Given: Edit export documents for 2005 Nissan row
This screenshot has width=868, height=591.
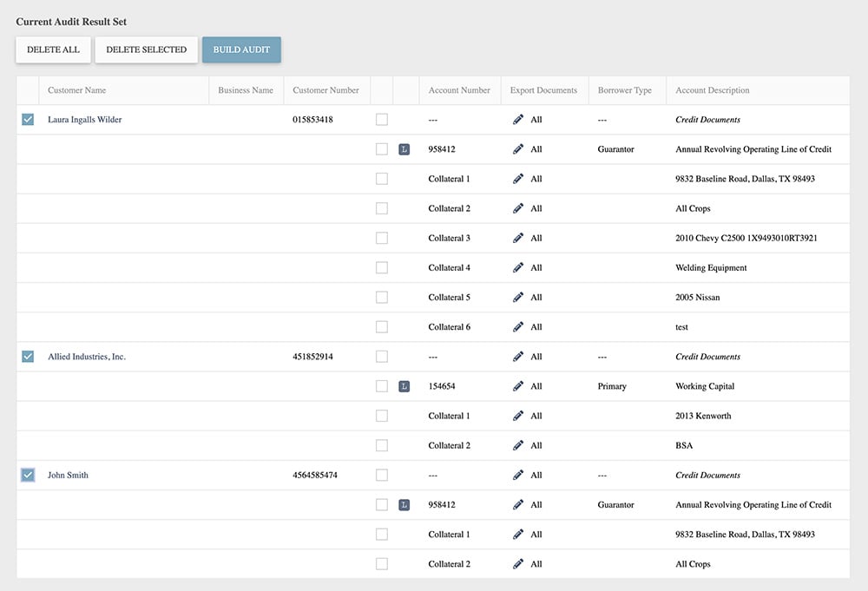Looking at the screenshot, I should click(x=518, y=298).
